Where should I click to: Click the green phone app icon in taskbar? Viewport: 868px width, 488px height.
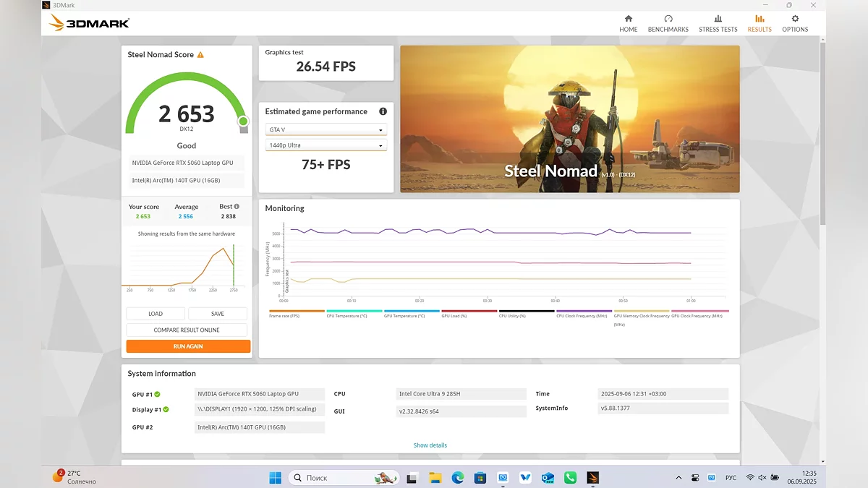click(570, 478)
